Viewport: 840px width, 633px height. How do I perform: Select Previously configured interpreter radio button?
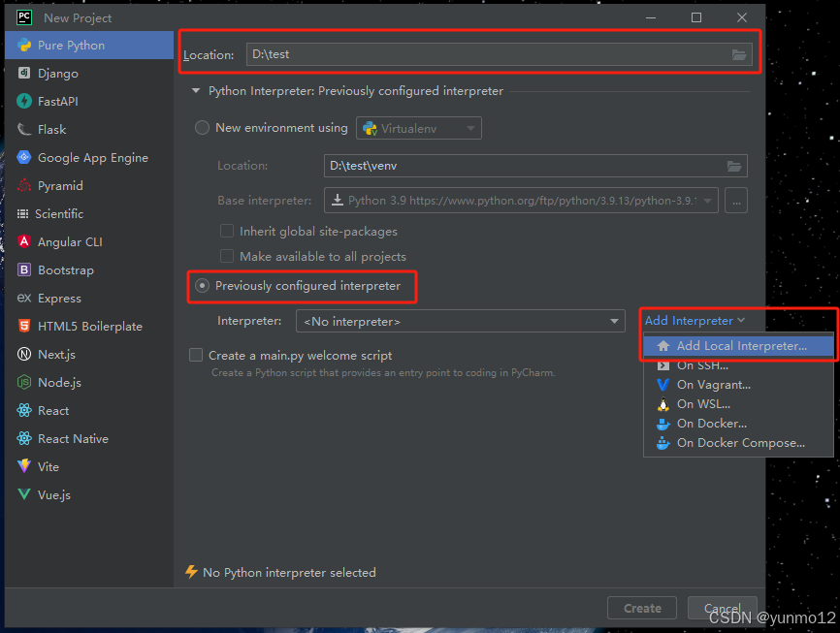pos(202,285)
